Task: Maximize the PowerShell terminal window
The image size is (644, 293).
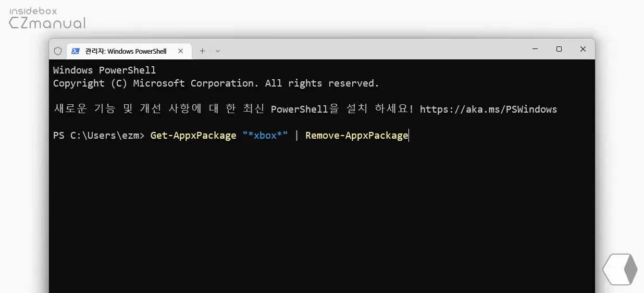Action: tap(559, 49)
